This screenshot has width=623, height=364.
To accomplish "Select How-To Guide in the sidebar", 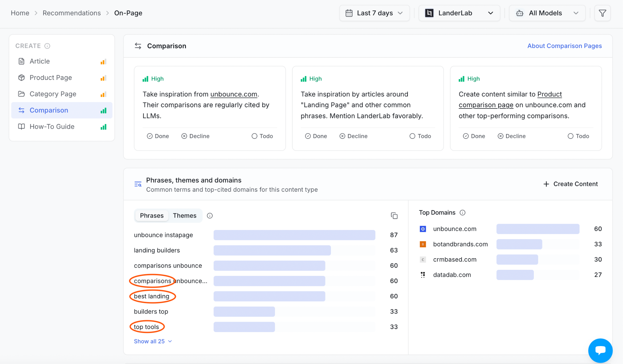I will [x=62, y=127].
